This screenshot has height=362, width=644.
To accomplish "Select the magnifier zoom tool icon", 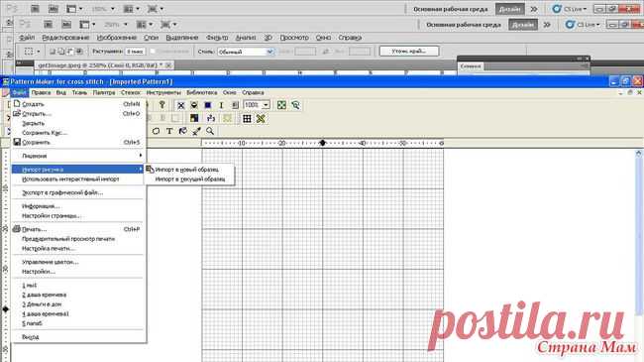I will pyautogui.click(x=210, y=131).
